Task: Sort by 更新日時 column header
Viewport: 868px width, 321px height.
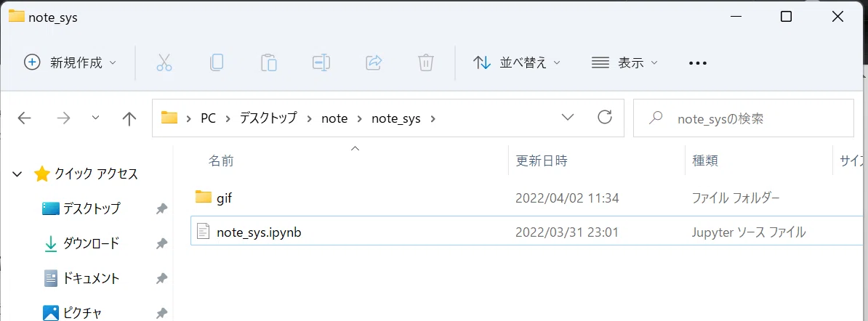Action: pyautogui.click(x=541, y=161)
